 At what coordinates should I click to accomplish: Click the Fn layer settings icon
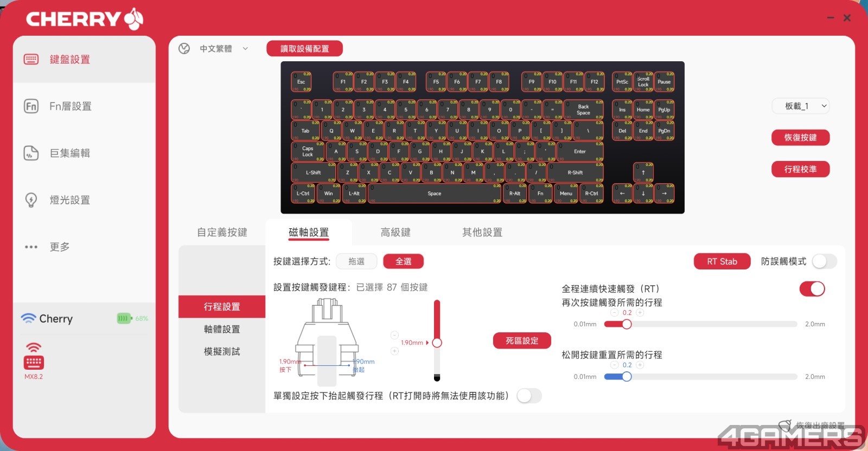coord(31,106)
